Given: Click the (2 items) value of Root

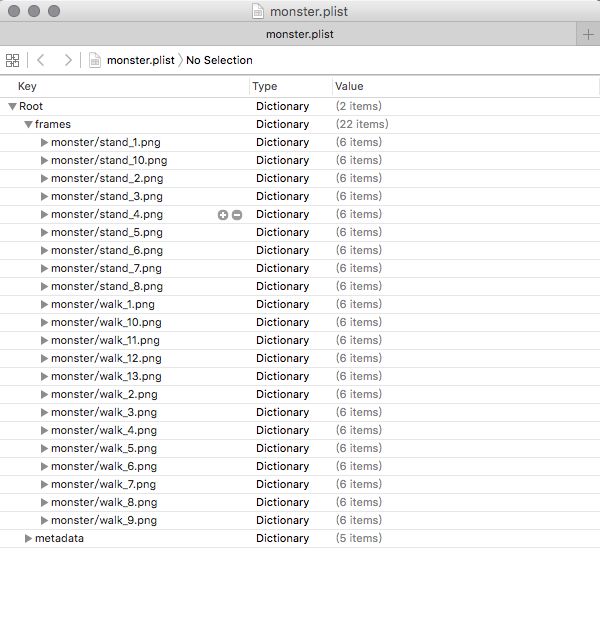Looking at the screenshot, I should coord(359,106).
